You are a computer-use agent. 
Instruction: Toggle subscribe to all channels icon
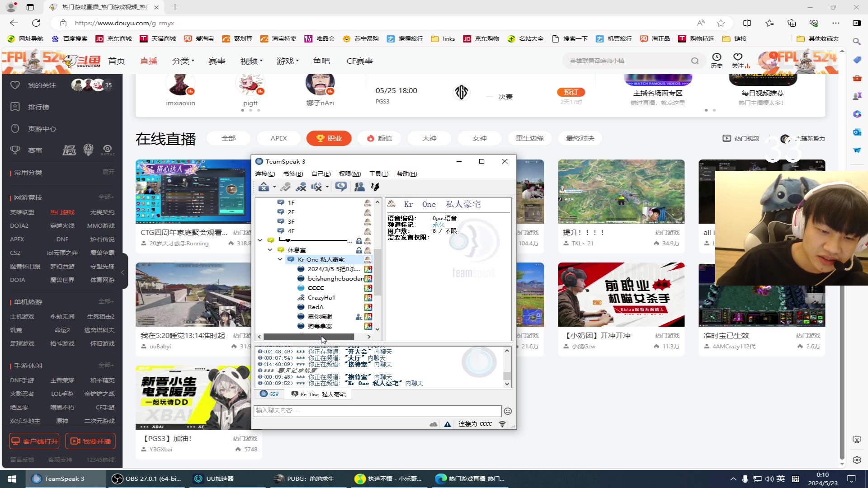pos(341,187)
